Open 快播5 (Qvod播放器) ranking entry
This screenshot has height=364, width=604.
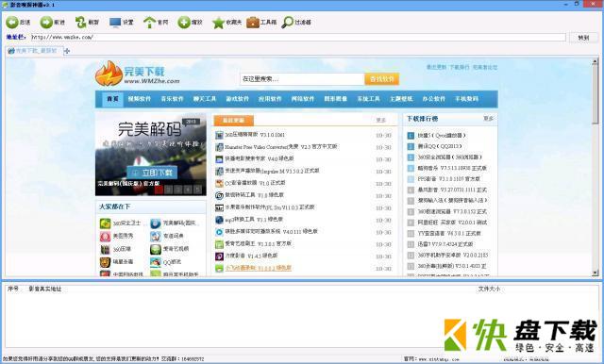[442, 136]
